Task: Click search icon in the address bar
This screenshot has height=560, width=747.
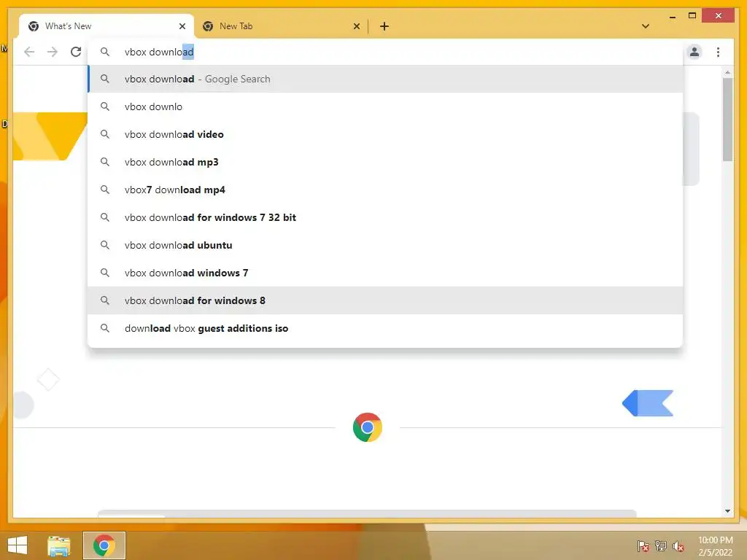Action: pos(105,52)
